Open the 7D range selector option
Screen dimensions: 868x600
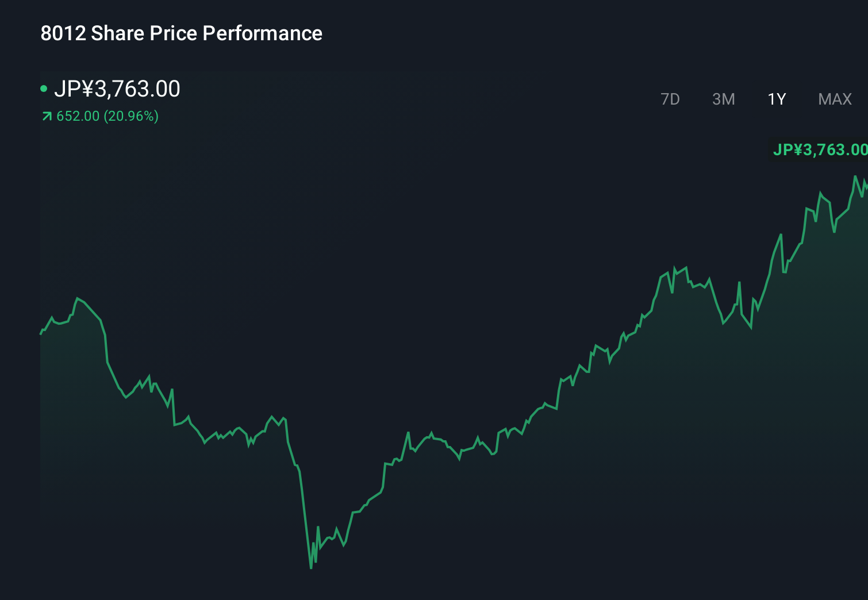pos(670,99)
